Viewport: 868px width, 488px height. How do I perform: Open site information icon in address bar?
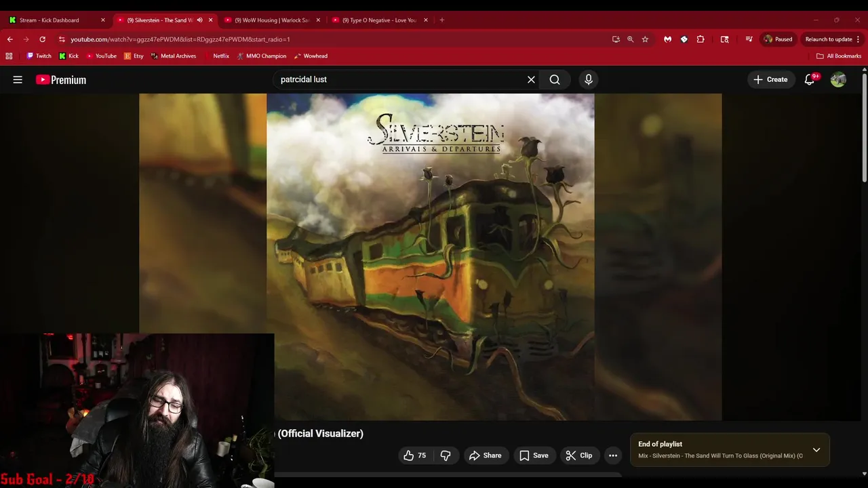(x=62, y=39)
